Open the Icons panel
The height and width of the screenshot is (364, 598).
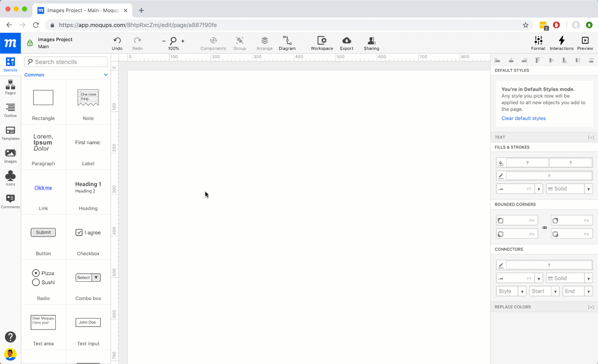(10, 179)
